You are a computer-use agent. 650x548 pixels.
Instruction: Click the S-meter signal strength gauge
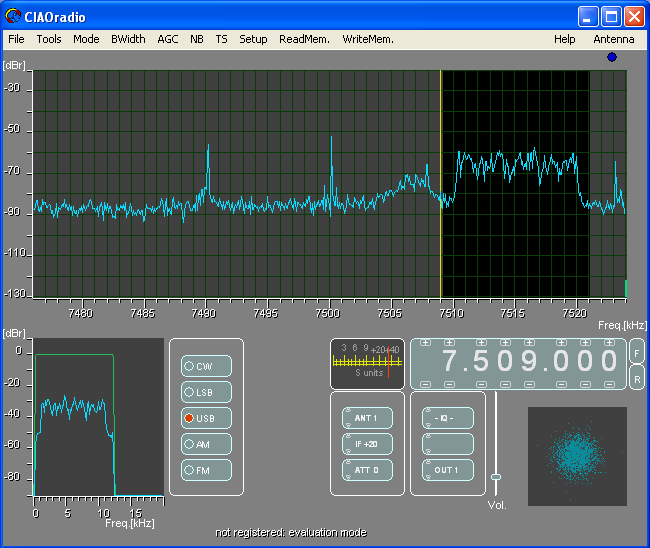[367, 362]
